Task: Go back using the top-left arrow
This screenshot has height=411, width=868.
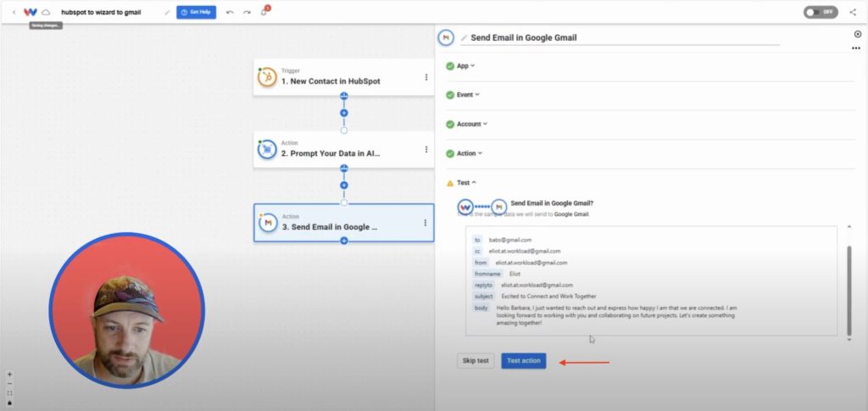Action: pos(14,12)
